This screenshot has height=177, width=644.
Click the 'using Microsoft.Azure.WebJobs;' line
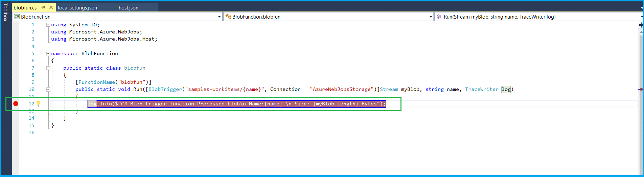(x=96, y=32)
